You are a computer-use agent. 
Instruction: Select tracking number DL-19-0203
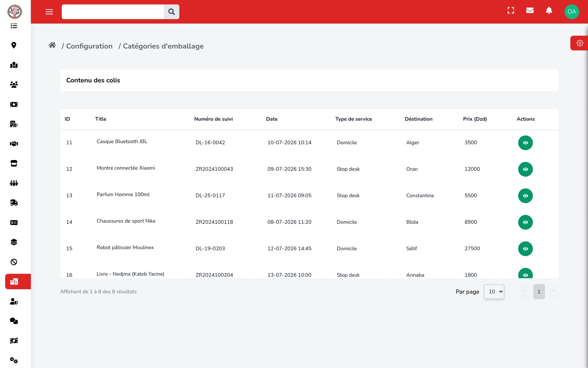(210, 249)
